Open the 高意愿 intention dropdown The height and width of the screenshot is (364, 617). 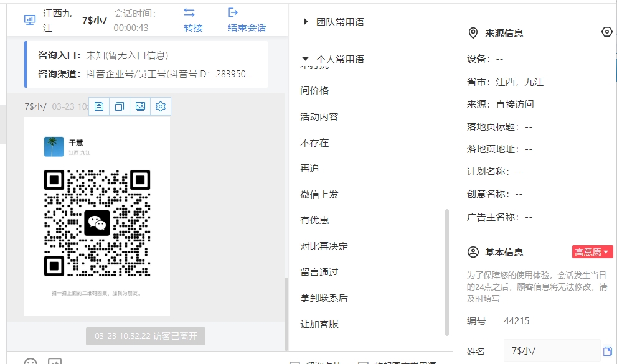pyautogui.click(x=592, y=252)
